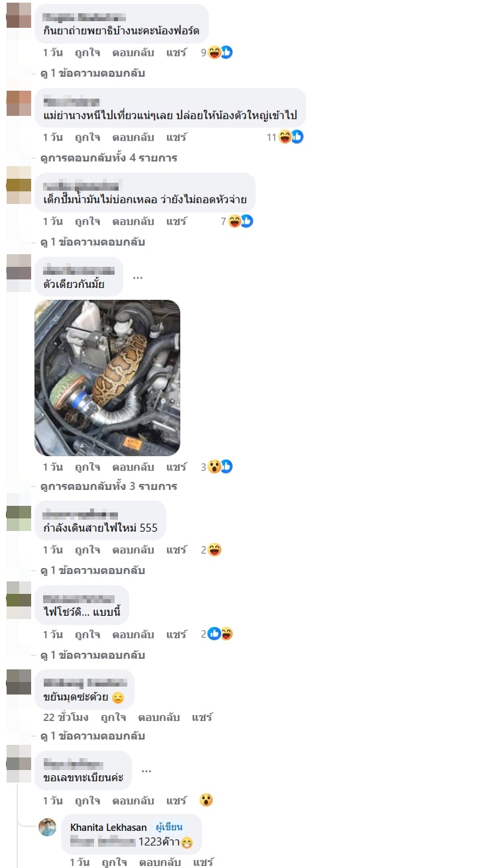Open Khanita Lekhasan profile avatar

[x=48, y=827]
